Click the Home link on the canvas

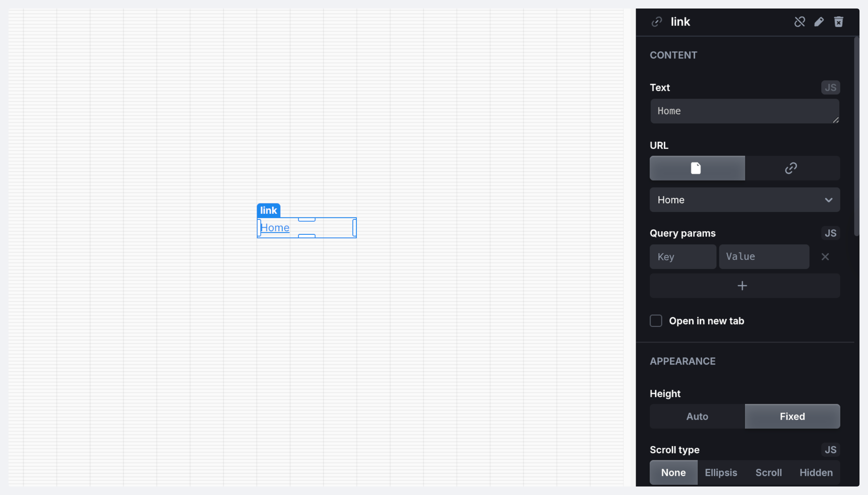pyautogui.click(x=275, y=228)
